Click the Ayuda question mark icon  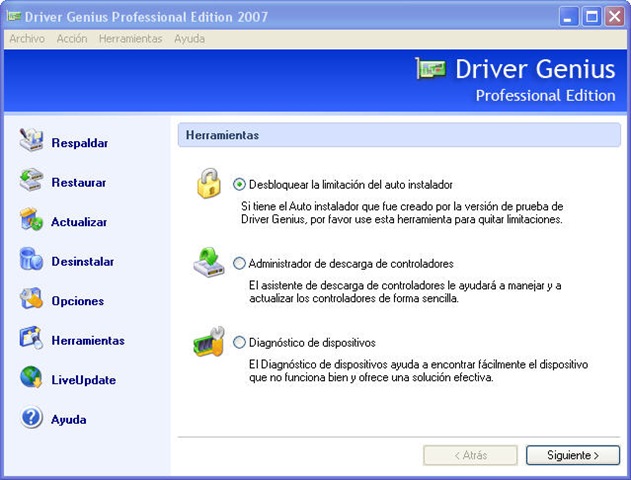(x=31, y=417)
